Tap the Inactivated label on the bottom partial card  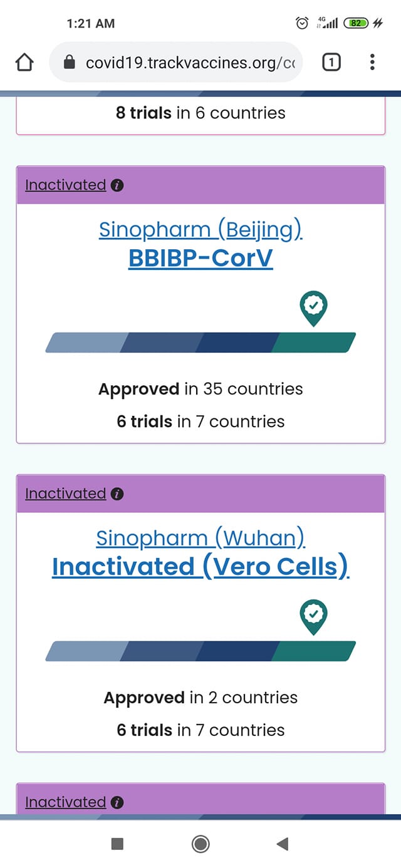pos(65,802)
